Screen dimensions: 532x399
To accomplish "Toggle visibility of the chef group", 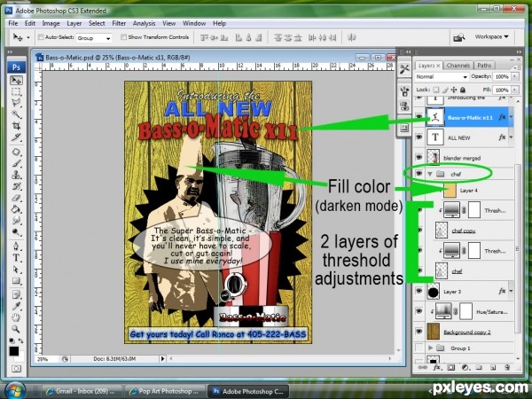I will click(419, 174).
